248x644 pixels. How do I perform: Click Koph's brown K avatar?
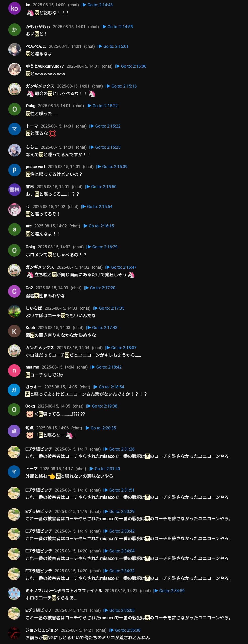[14, 331]
